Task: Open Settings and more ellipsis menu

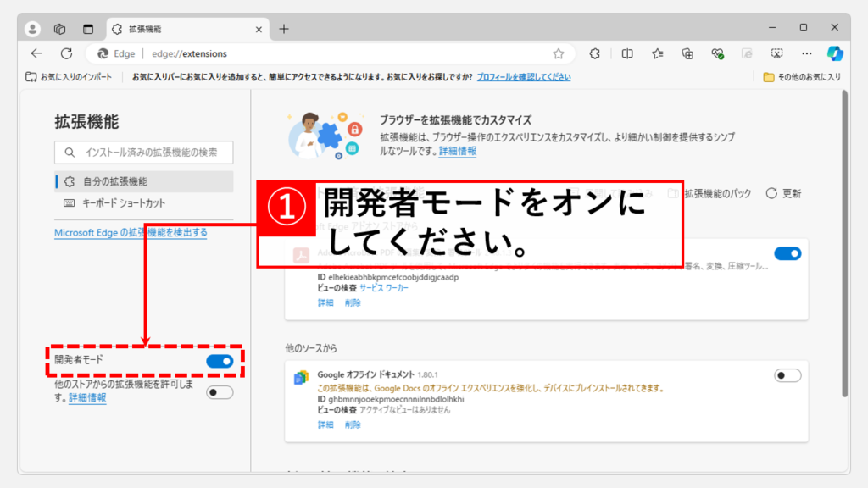Action: pos(807,53)
